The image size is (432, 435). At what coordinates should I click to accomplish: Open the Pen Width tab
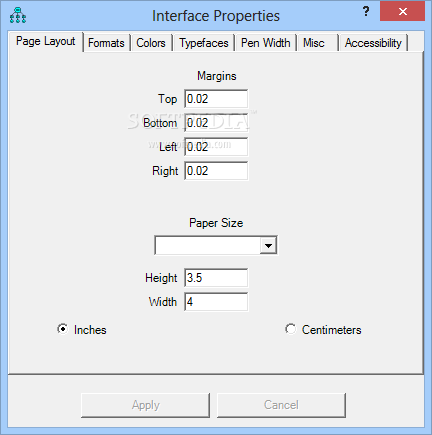266,43
